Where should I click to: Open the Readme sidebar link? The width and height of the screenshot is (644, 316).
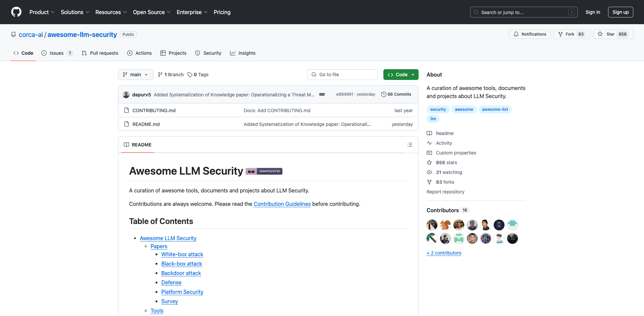tap(440, 133)
